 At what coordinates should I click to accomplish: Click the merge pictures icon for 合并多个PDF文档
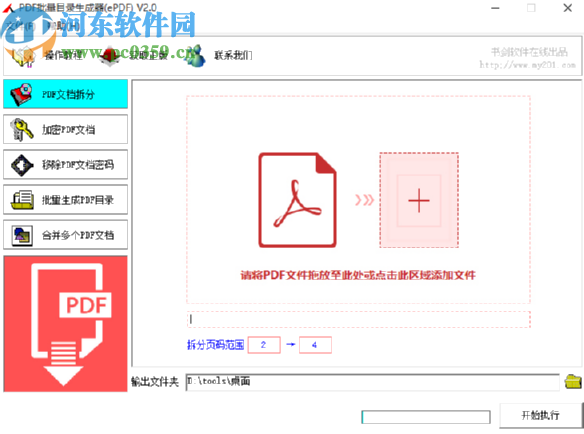pyautogui.click(x=22, y=235)
